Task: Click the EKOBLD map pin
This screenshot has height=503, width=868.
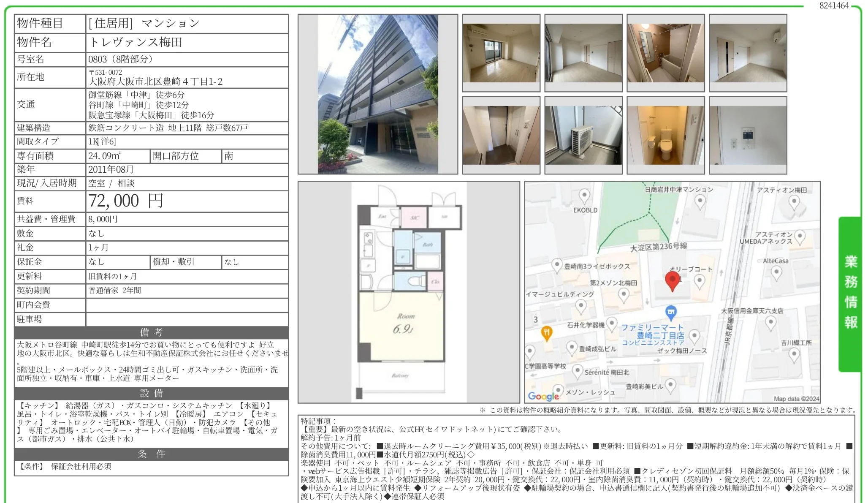Action: pyautogui.click(x=584, y=196)
